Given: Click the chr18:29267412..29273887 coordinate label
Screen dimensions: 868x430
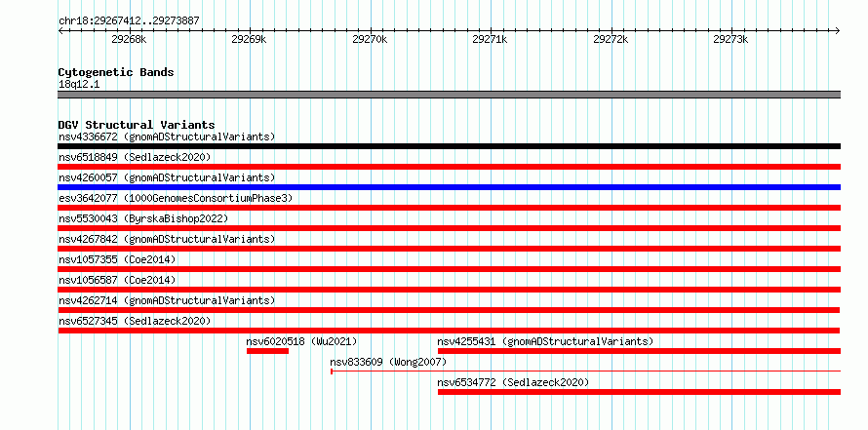Looking at the screenshot, I should (x=129, y=21).
